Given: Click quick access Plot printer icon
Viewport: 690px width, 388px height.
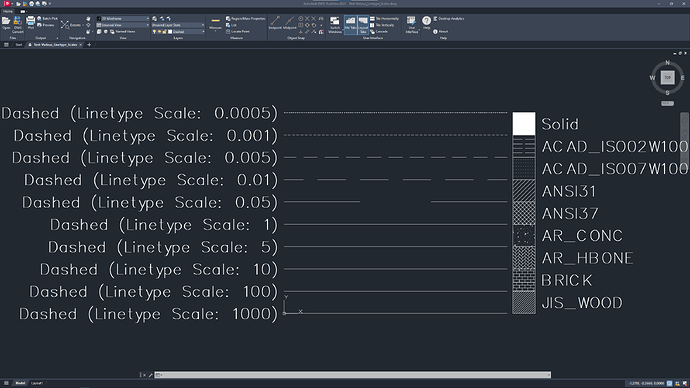Looking at the screenshot, I should (x=31, y=4).
